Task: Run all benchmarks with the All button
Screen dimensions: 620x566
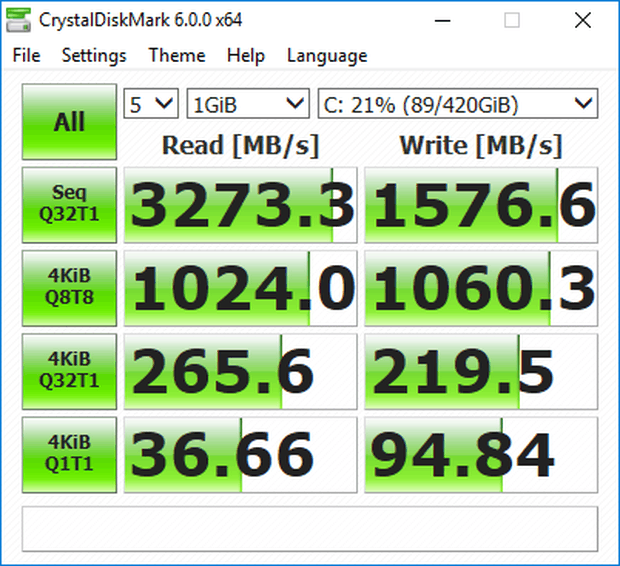Action: 69,121
